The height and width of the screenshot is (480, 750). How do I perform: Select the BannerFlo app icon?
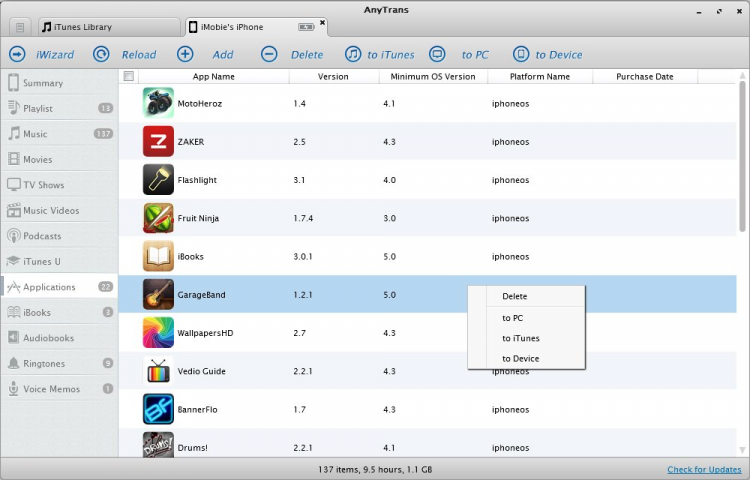pos(158,409)
